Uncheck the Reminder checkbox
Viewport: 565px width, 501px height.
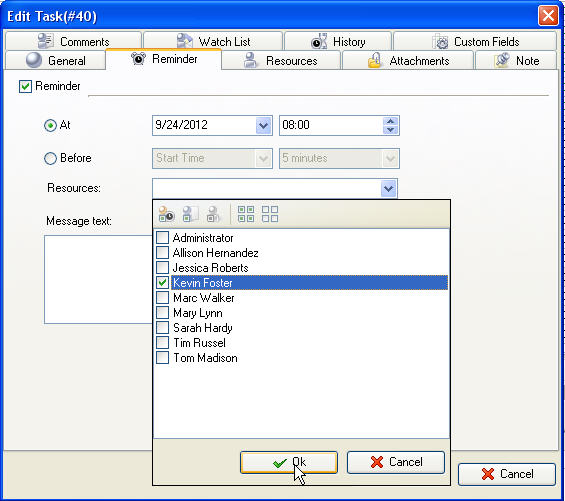pyautogui.click(x=25, y=87)
